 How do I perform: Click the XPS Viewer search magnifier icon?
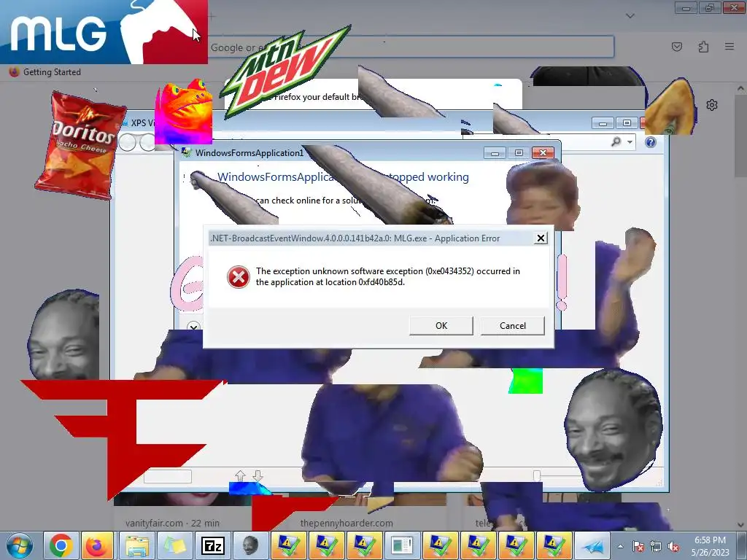tap(616, 141)
